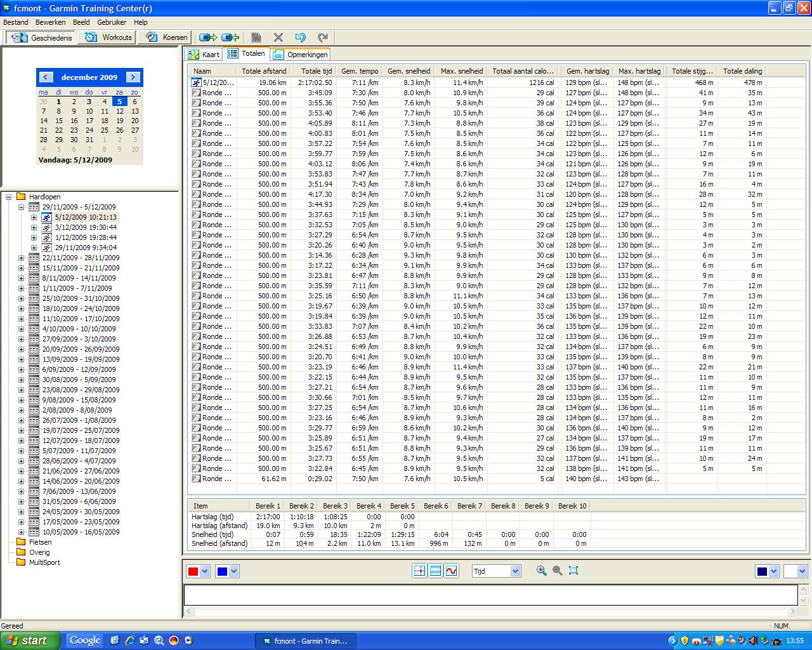812x650 pixels.
Task: Sort by the Naam column header
Action: point(213,71)
